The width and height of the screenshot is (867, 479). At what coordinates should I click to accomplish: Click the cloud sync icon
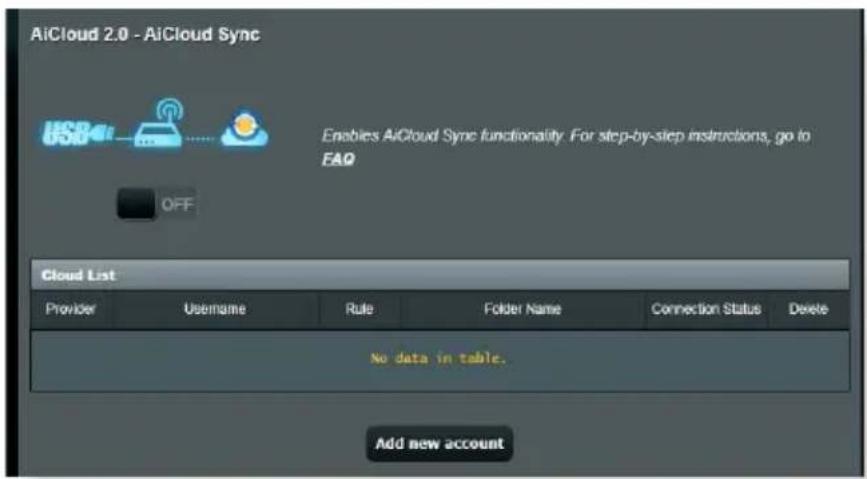(245, 128)
